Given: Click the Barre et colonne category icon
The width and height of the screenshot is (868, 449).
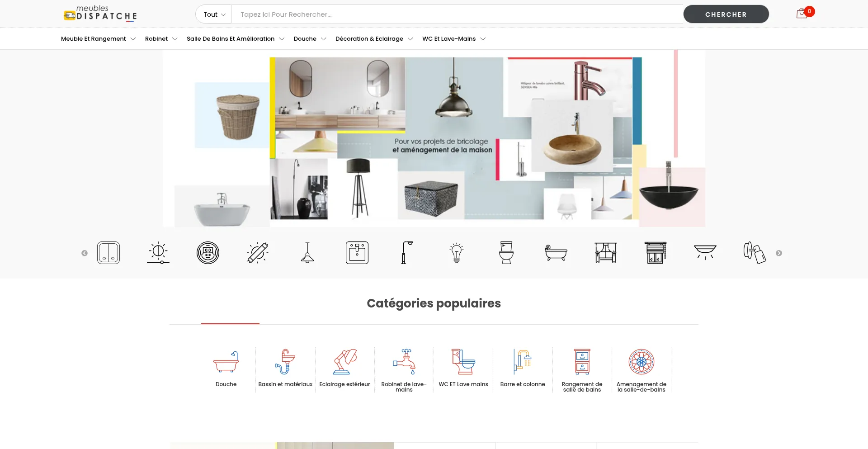Looking at the screenshot, I should point(522,362).
